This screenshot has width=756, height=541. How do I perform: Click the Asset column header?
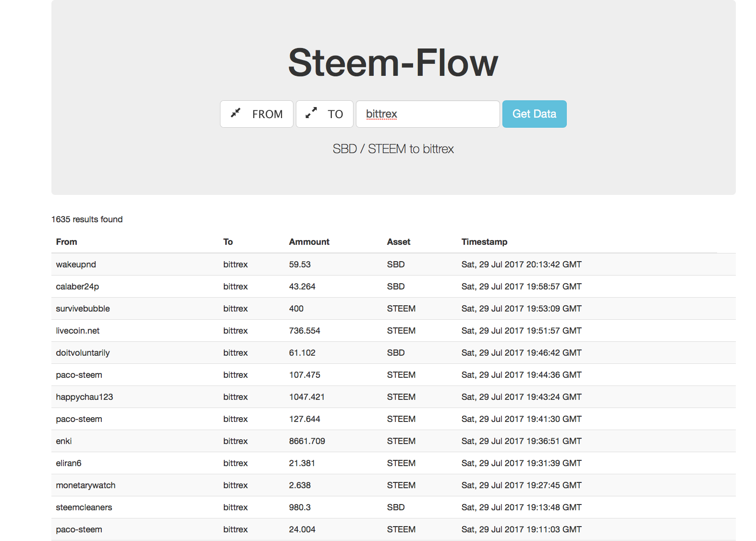399,242
